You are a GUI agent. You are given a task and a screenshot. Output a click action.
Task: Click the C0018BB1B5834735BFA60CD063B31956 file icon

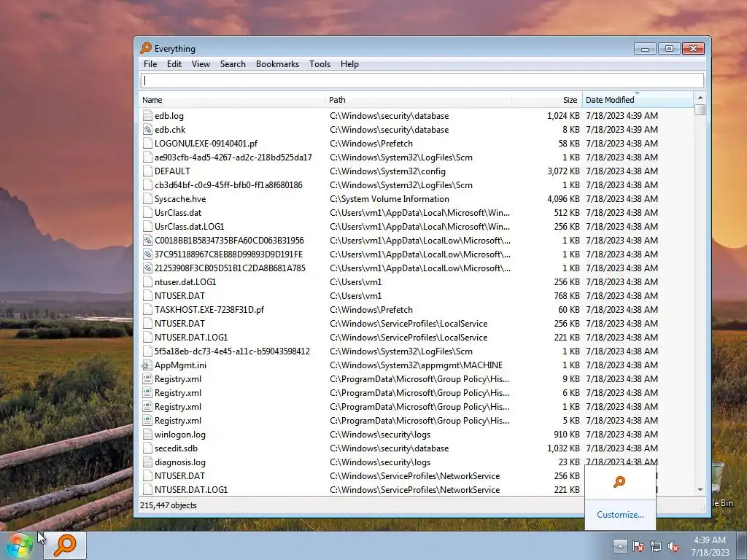click(147, 241)
